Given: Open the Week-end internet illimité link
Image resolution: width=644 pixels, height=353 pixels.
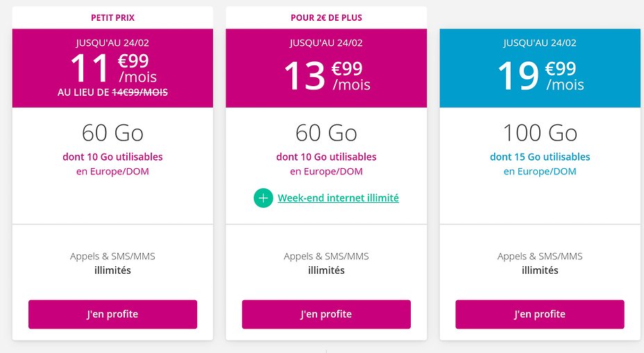Looking at the screenshot, I should tap(338, 198).
